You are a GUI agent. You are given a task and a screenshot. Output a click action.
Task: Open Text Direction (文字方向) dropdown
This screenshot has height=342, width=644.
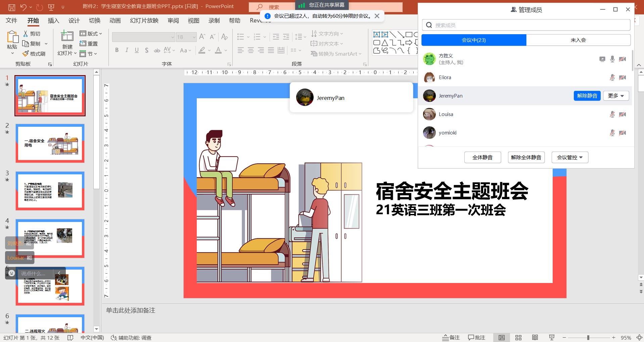point(327,34)
